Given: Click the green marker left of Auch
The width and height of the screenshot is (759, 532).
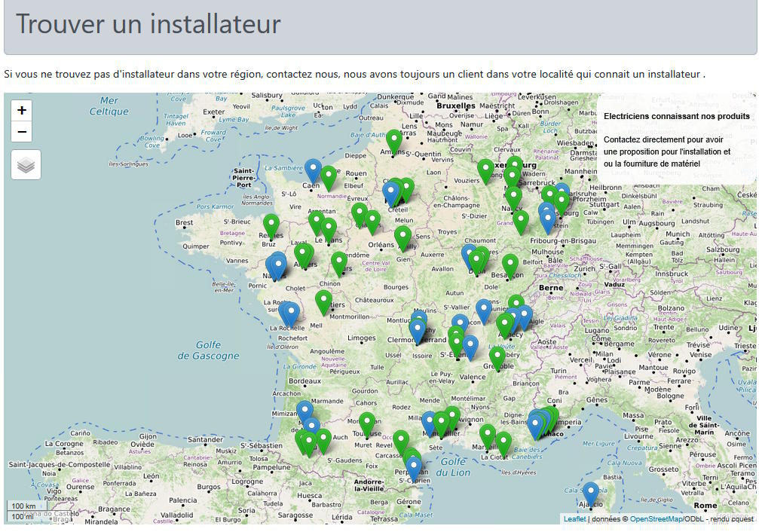Looking at the screenshot, I should click(x=323, y=441).
